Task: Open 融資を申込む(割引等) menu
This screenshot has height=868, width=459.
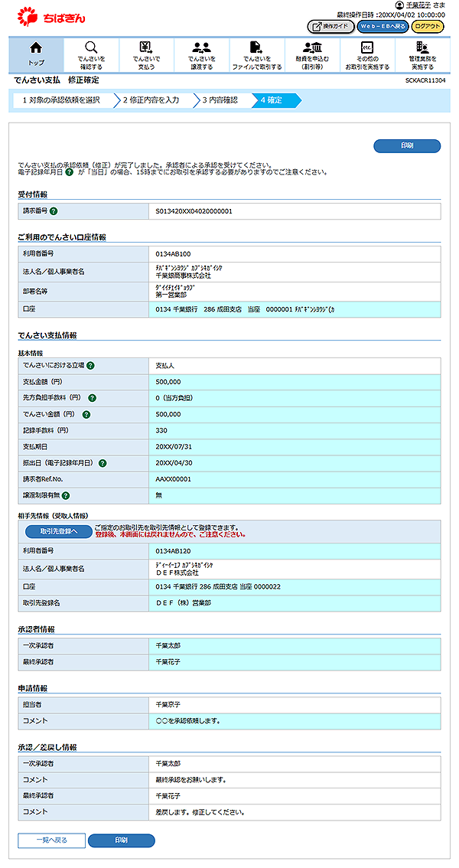Action: 311,54
